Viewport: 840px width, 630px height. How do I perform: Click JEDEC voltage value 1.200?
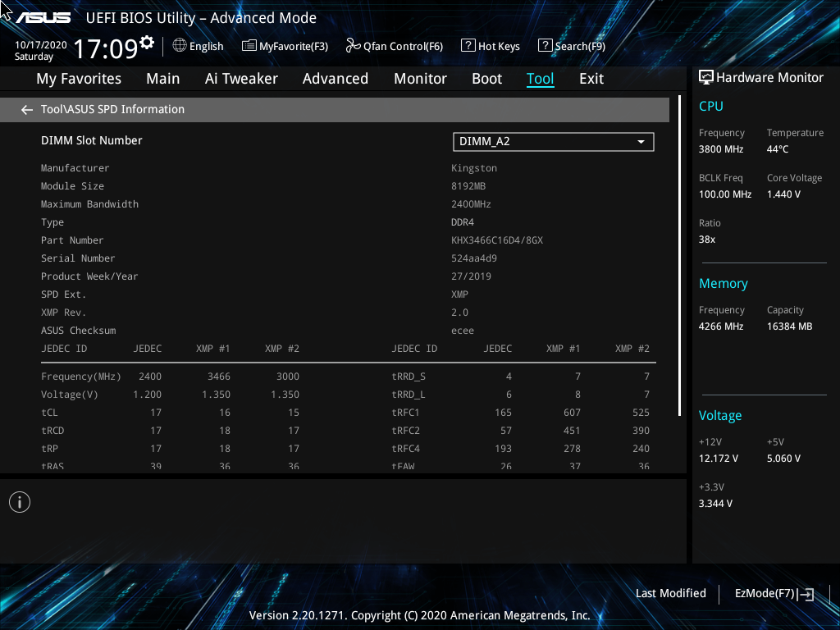click(x=148, y=395)
